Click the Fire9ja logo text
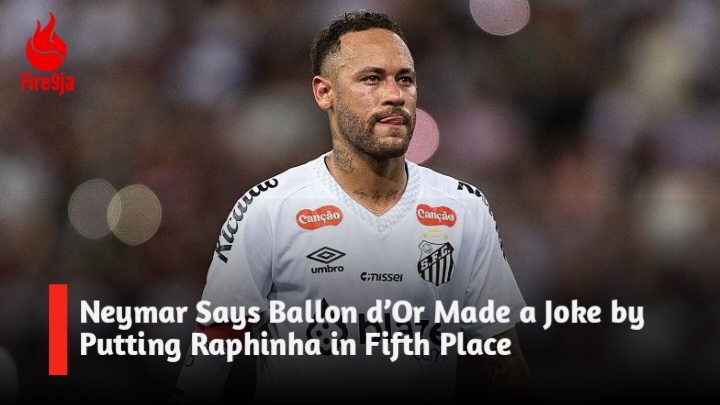Screen dimensions: 720x405 click(48, 84)
